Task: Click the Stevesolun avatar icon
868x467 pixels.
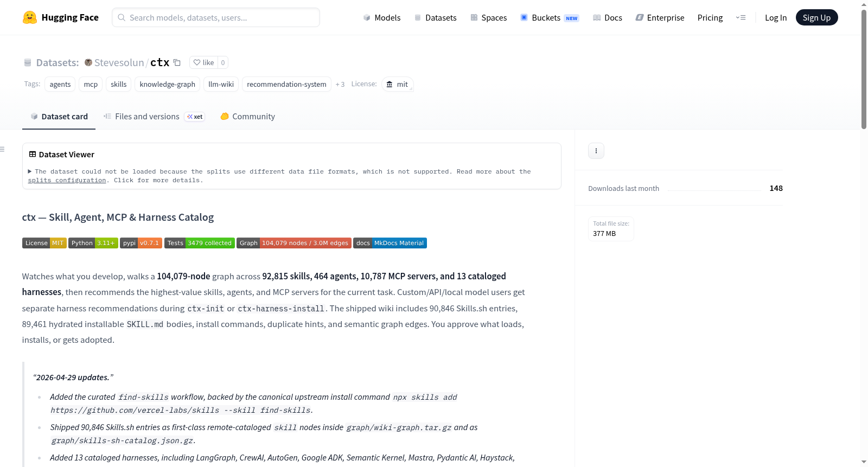Action: point(88,62)
